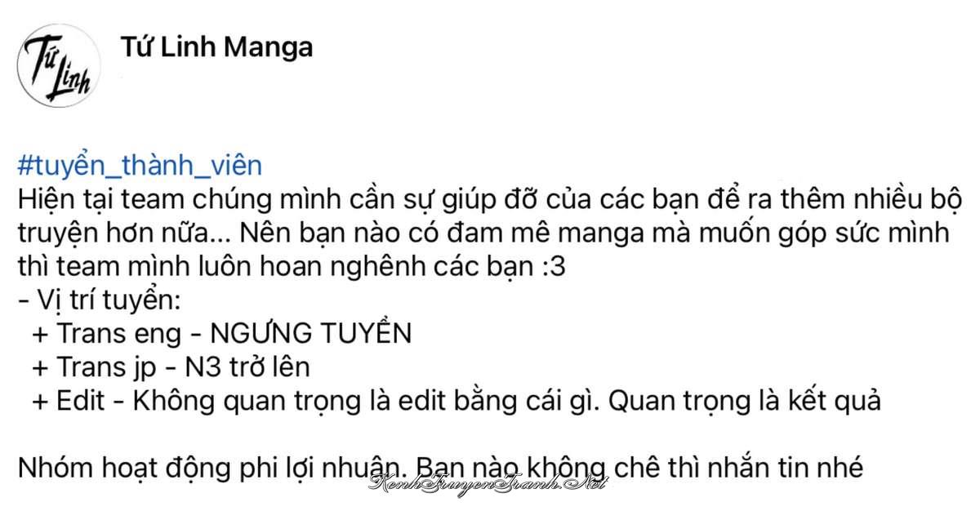Click the line starting 'truyện hơn nữa'
The height and width of the screenshot is (511, 980).
point(483,233)
